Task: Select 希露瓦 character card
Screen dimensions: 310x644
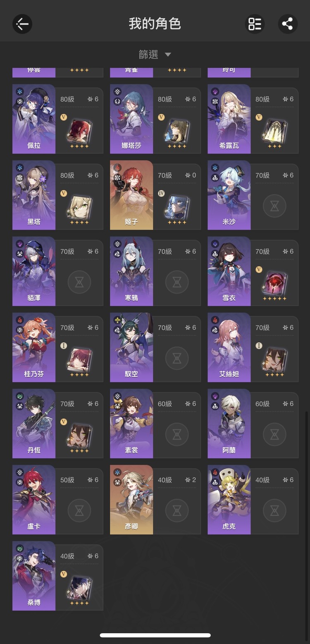Action: pyautogui.click(x=253, y=119)
